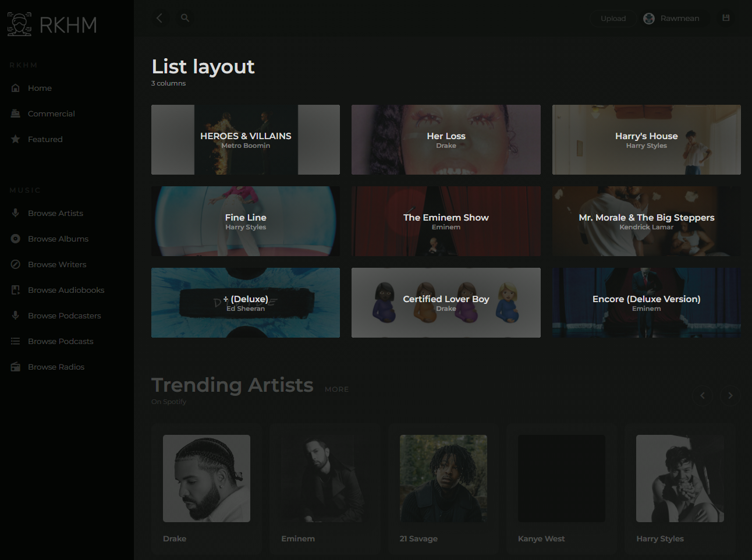Show previous trending artists with left arrow
Screen dimensions: 752x560
pyautogui.click(x=703, y=396)
